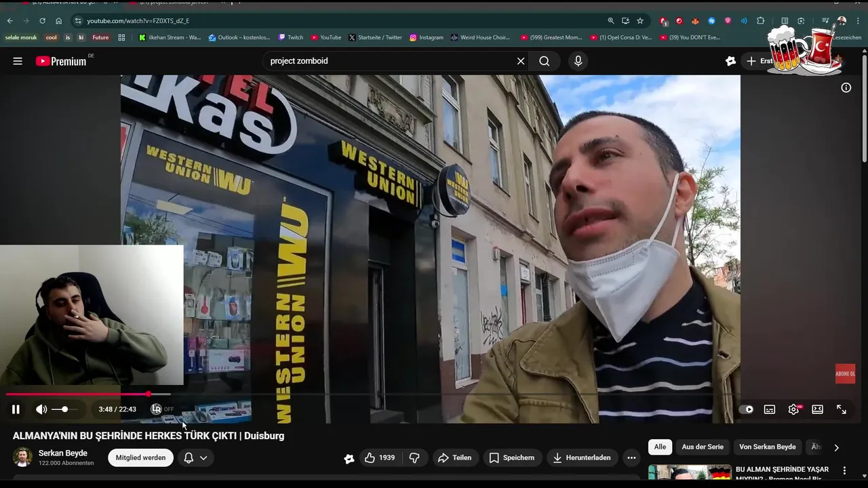The width and height of the screenshot is (868, 488).
Task: Toggle the Language Reactor OFF switch
Action: pyautogui.click(x=163, y=409)
